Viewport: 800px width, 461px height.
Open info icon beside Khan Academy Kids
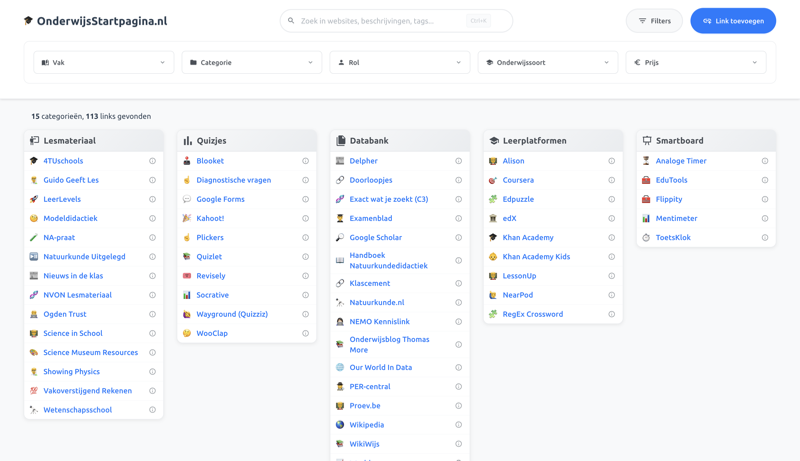611,257
